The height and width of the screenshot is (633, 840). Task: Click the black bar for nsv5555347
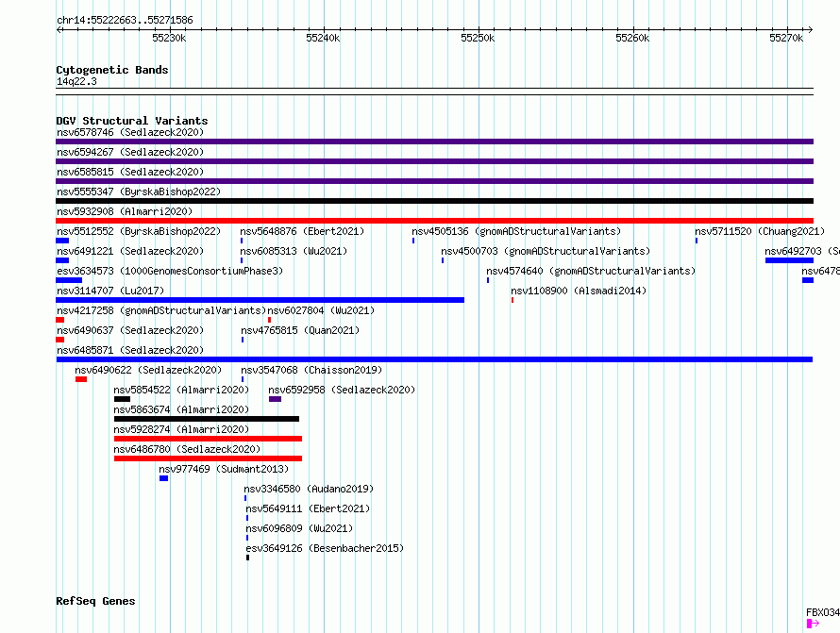click(434, 201)
